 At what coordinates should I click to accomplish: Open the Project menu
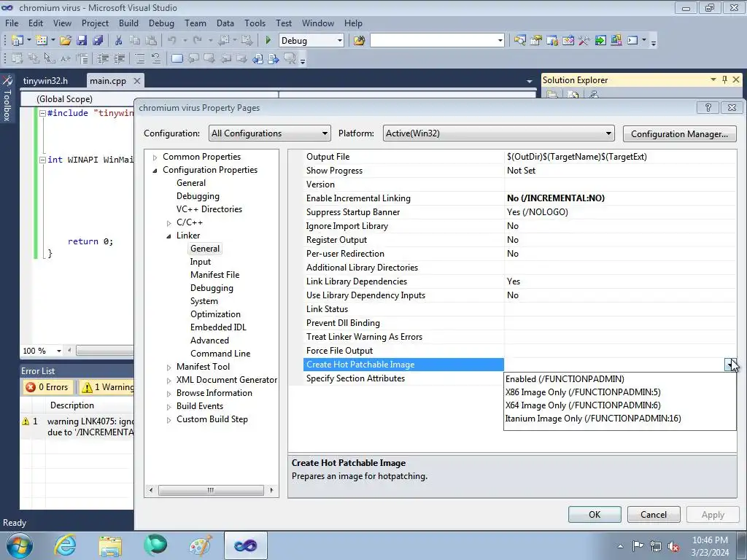95,23
